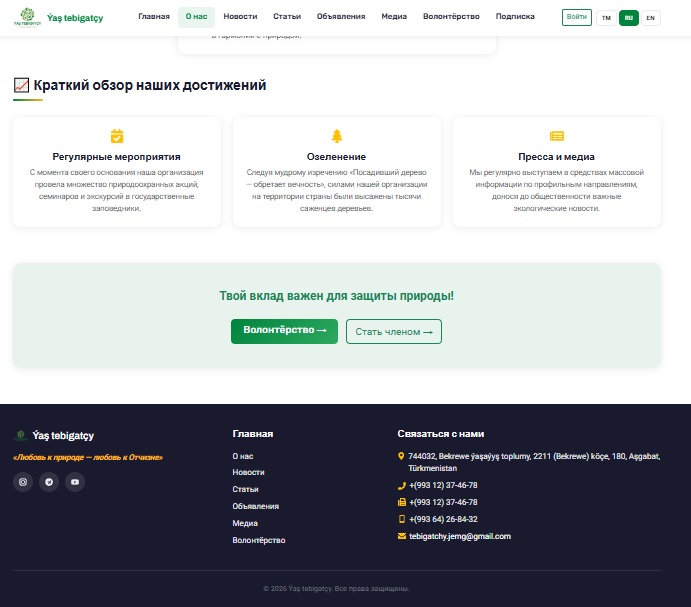Viewport: 691px width, 607px height.
Task: Open the Статьи link in the footer
Action: pos(245,489)
